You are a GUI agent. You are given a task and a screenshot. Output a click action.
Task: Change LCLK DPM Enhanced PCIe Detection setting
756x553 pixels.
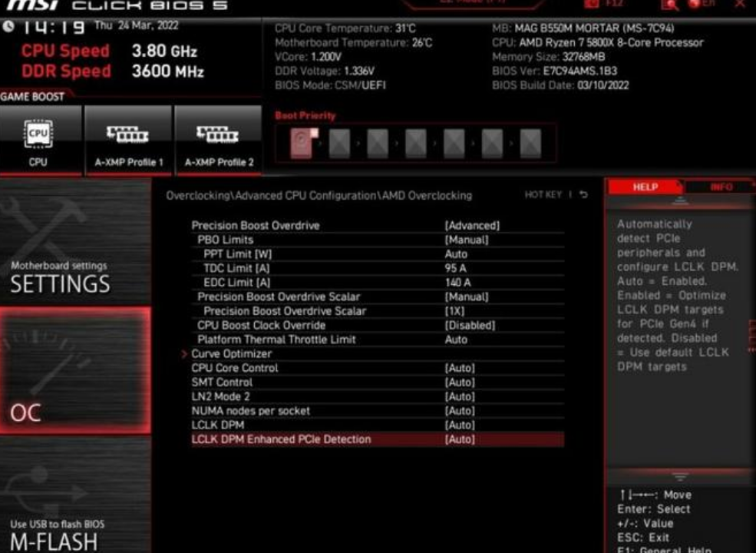pos(378,439)
